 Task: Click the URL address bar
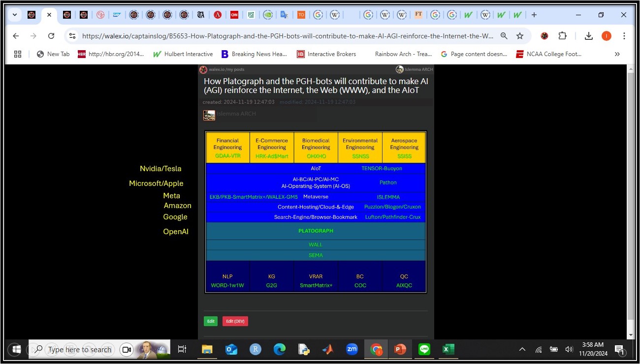point(286,36)
